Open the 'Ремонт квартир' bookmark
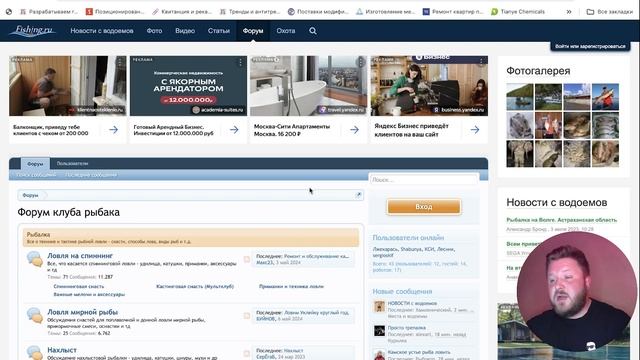This screenshot has height=360, width=640. (453, 12)
